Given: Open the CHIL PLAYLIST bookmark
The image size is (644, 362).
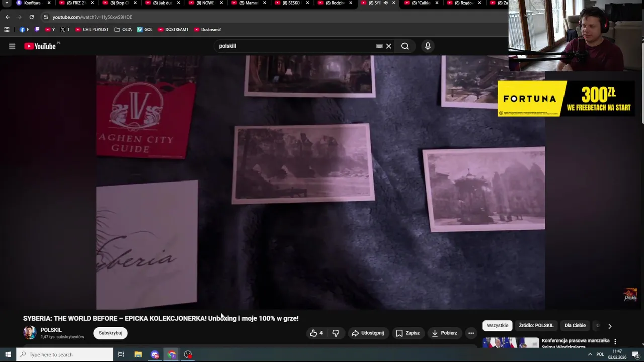Looking at the screenshot, I should click(x=92, y=30).
